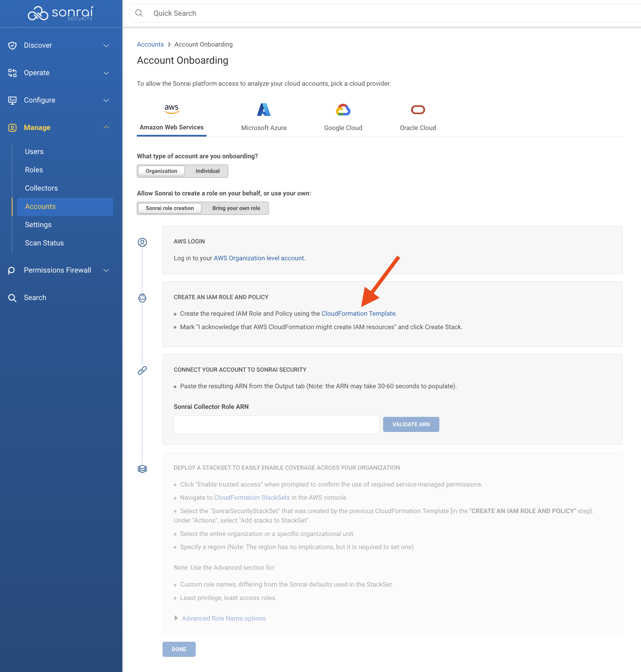
Task: Click the Search magnifier icon in sidebar
Action: pos(12,298)
